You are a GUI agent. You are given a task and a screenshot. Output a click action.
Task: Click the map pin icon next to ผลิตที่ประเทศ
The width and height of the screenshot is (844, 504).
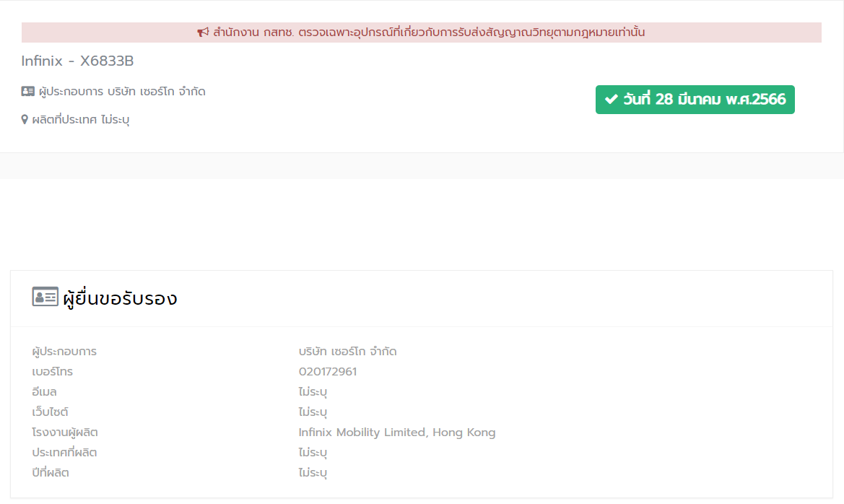[25, 120]
